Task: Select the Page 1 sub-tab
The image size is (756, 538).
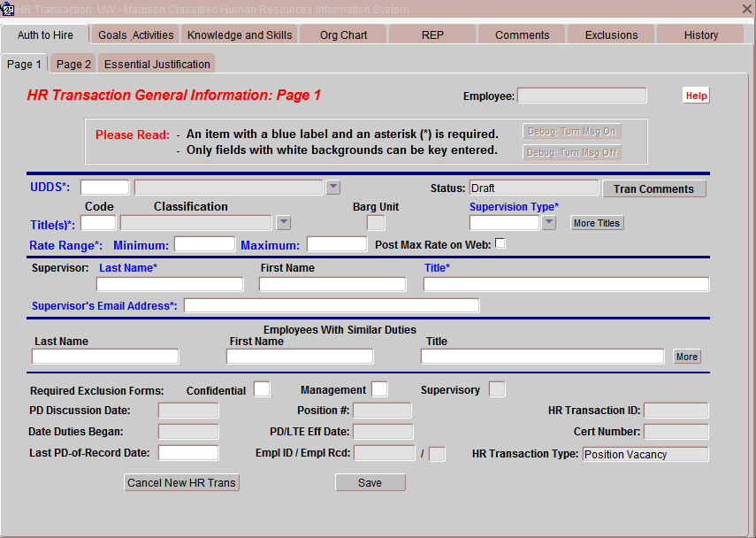Action: 24,65
